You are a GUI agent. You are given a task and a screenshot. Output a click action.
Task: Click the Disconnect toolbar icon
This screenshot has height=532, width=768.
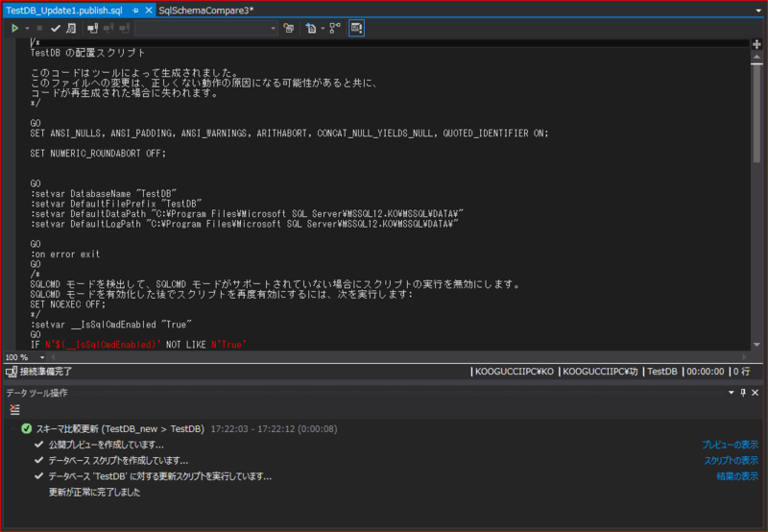[x=108, y=29]
